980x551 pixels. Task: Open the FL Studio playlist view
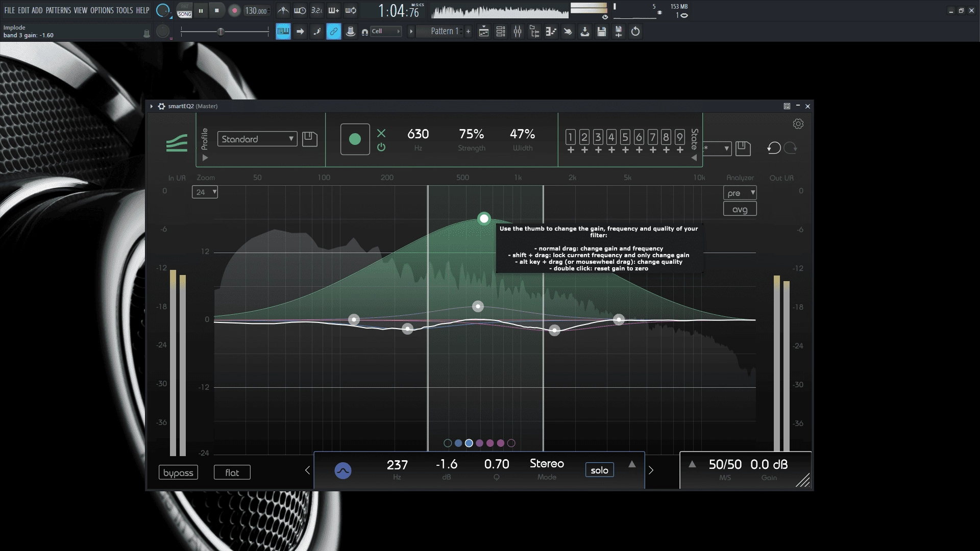click(484, 32)
